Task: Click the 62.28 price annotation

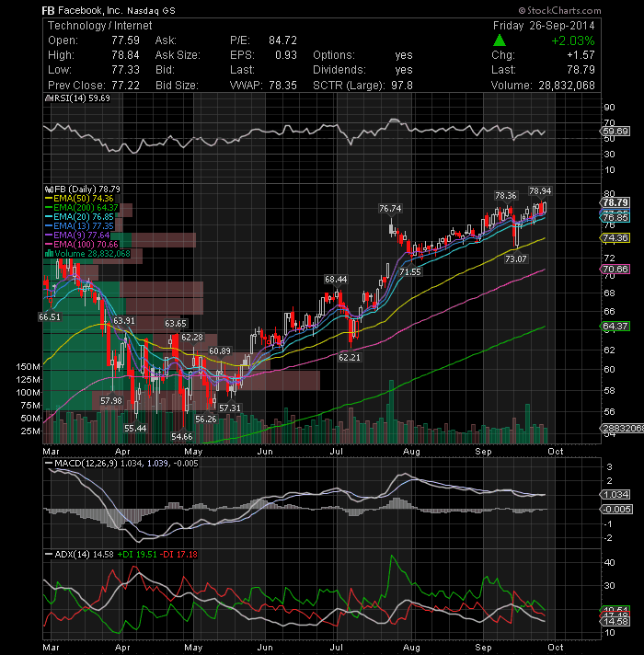Action: [192, 337]
